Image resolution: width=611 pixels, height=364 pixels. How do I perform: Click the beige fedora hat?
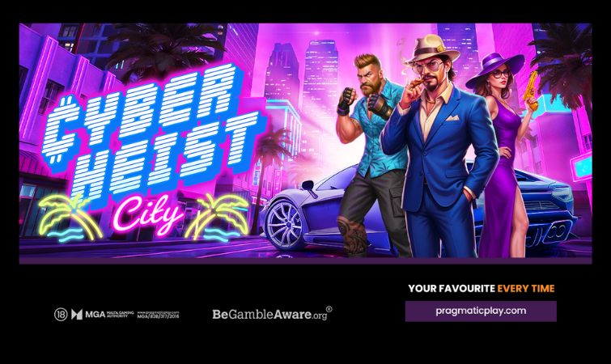[x=431, y=49]
